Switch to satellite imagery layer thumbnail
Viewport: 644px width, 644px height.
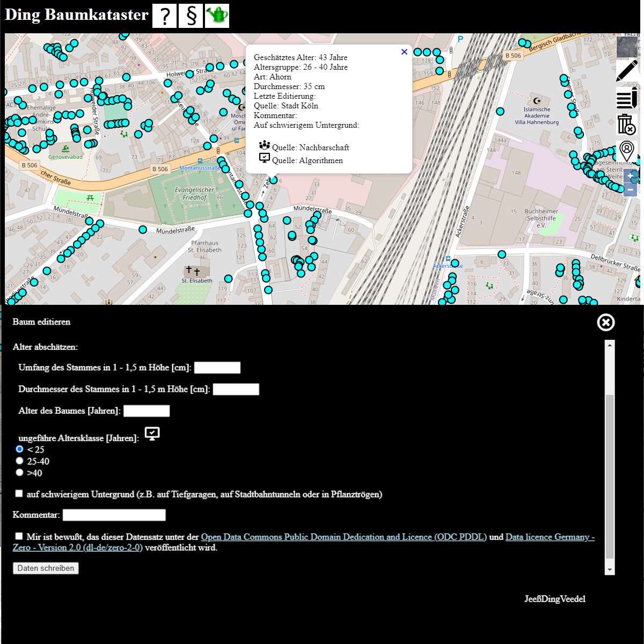click(627, 47)
